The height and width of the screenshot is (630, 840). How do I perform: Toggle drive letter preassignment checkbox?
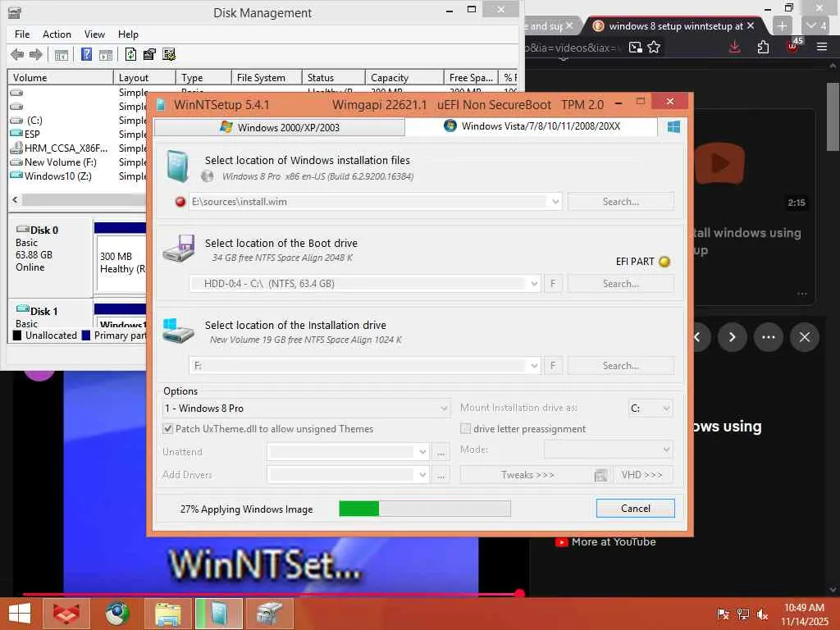pos(466,428)
